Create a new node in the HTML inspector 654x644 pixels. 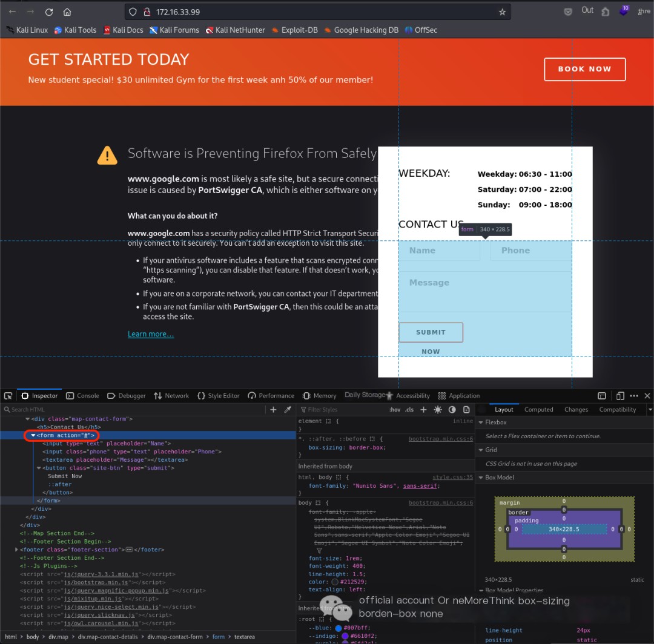point(273,410)
